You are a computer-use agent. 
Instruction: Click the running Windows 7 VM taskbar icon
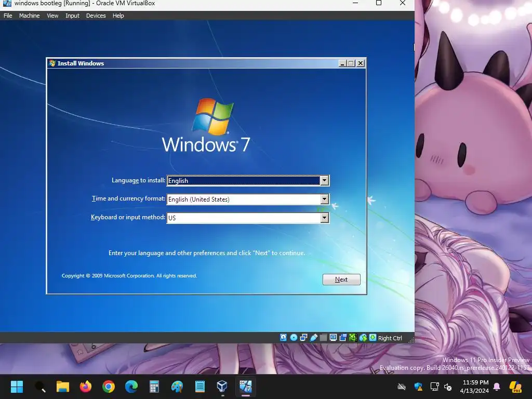(245, 387)
